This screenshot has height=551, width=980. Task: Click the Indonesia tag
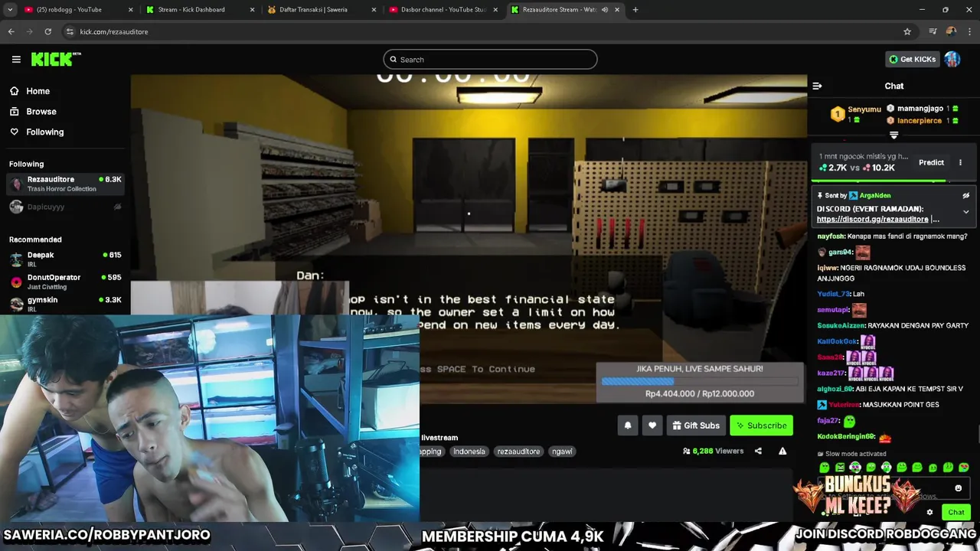point(469,452)
